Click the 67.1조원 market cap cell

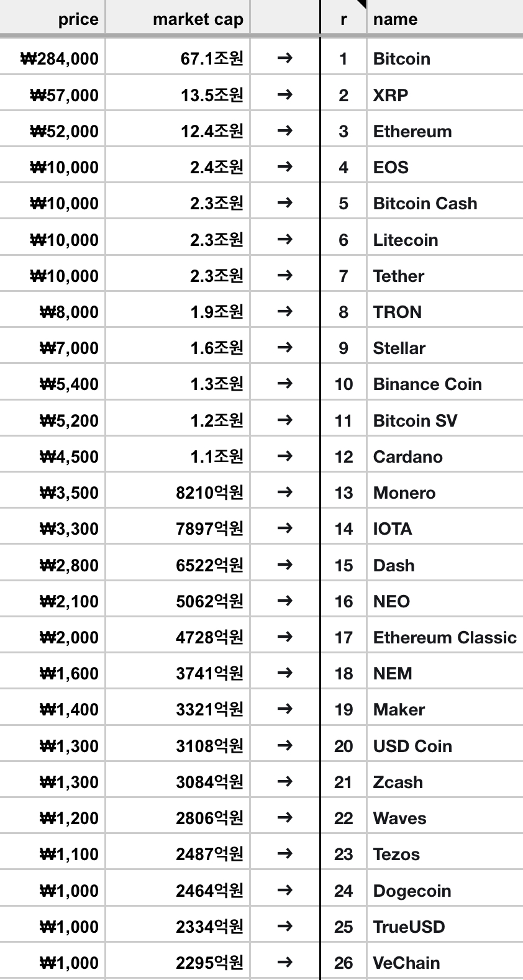pos(178,58)
